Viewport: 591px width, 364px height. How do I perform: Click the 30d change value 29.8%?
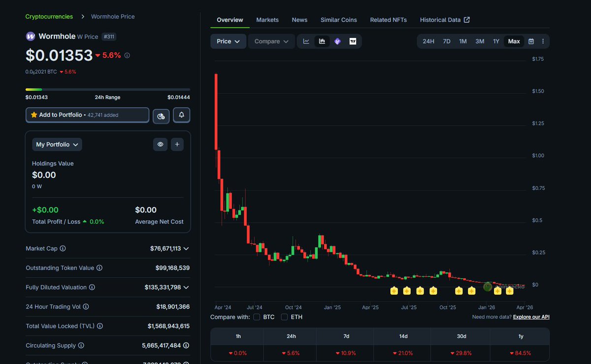coord(460,353)
